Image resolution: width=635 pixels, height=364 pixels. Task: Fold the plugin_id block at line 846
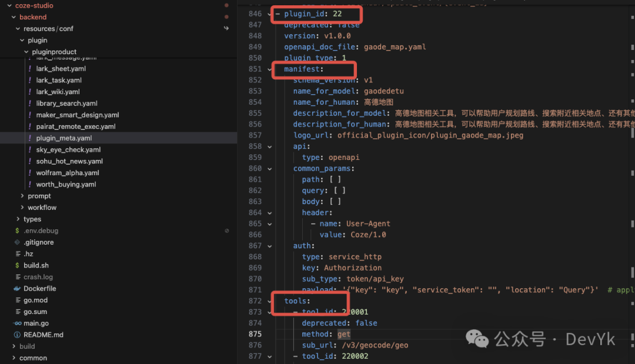[269, 14]
